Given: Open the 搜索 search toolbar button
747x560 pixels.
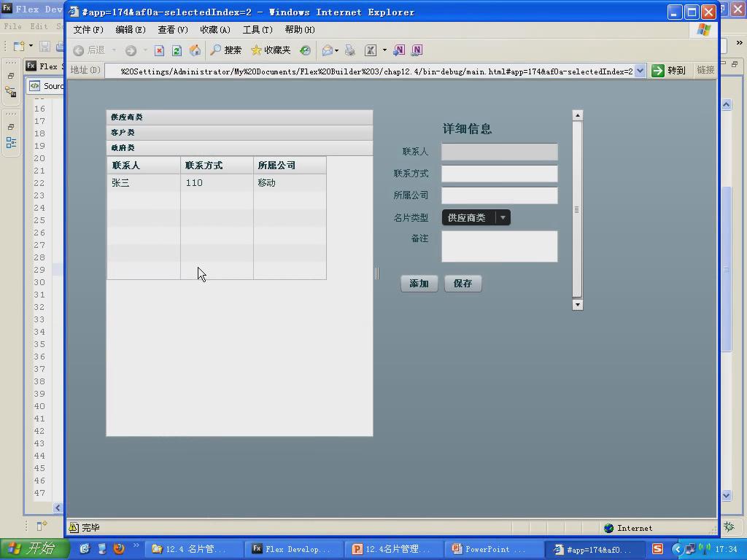Looking at the screenshot, I should tap(226, 50).
